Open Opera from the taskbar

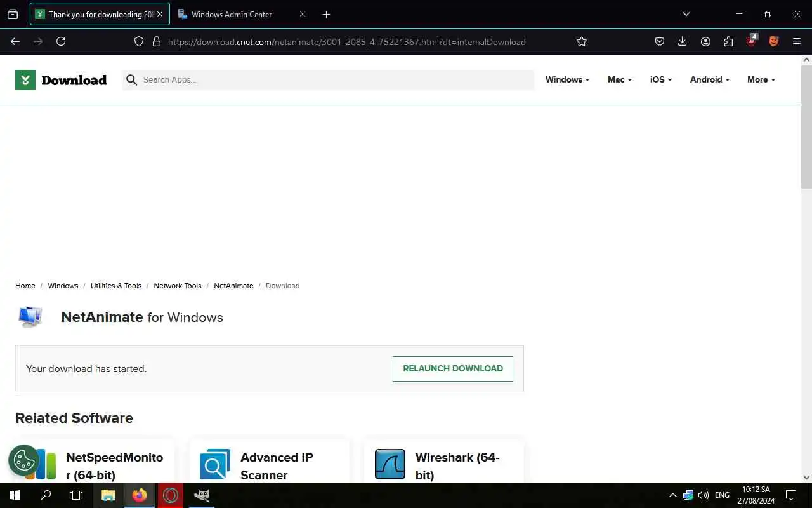[171, 495]
